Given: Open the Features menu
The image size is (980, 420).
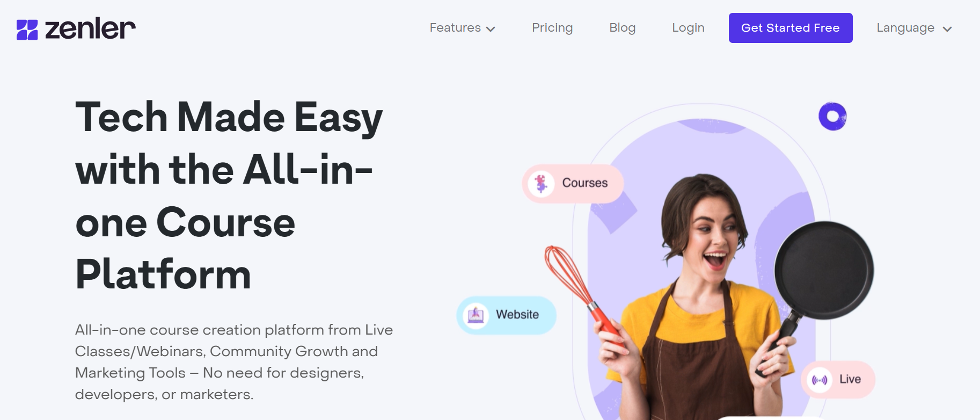Looking at the screenshot, I should tap(462, 28).
